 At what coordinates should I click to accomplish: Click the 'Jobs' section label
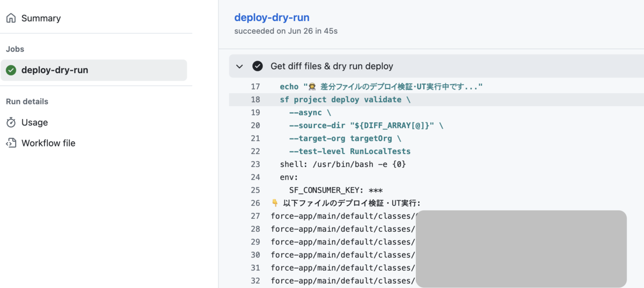[x=15, y=49]
